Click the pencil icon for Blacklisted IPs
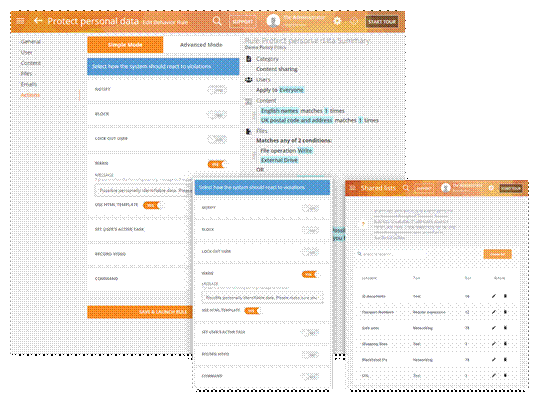This screenshot has width=543, height=410. pos(494,359)
